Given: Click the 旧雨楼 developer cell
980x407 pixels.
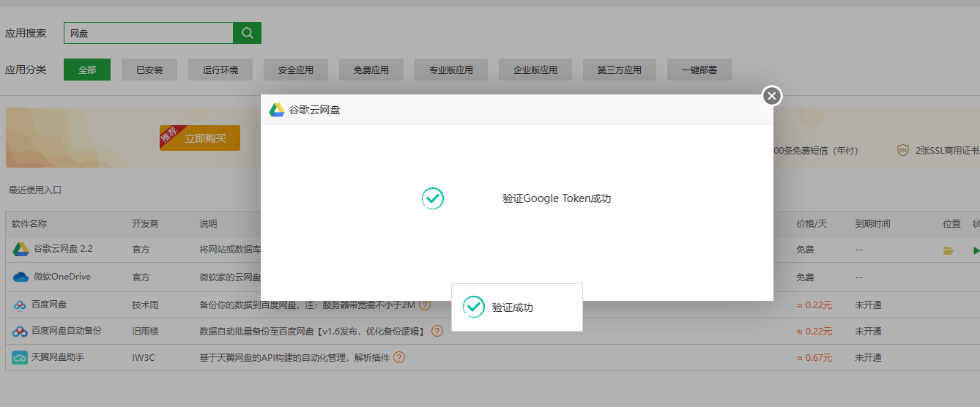Looking at the screenshot, I should tap(145, 331).
